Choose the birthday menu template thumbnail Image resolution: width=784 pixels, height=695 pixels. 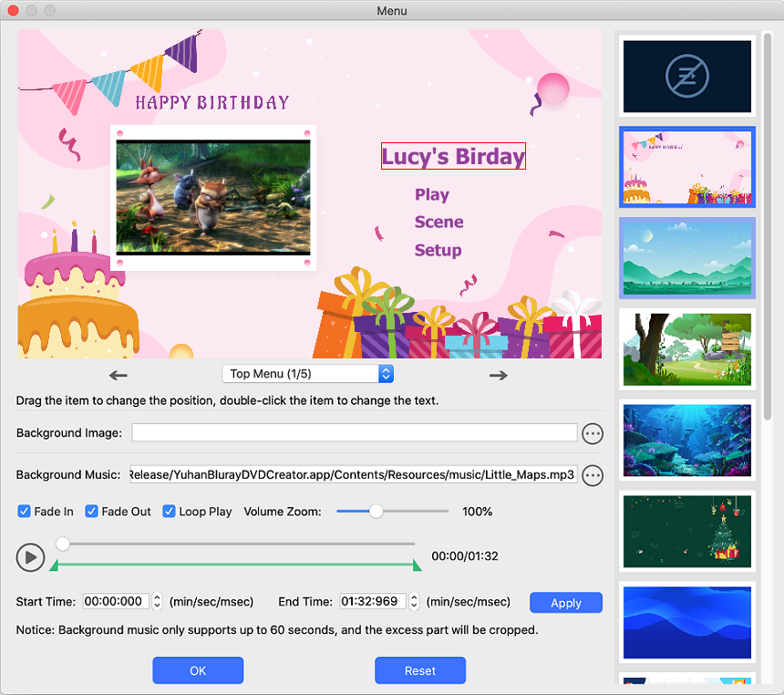point(687,167)
